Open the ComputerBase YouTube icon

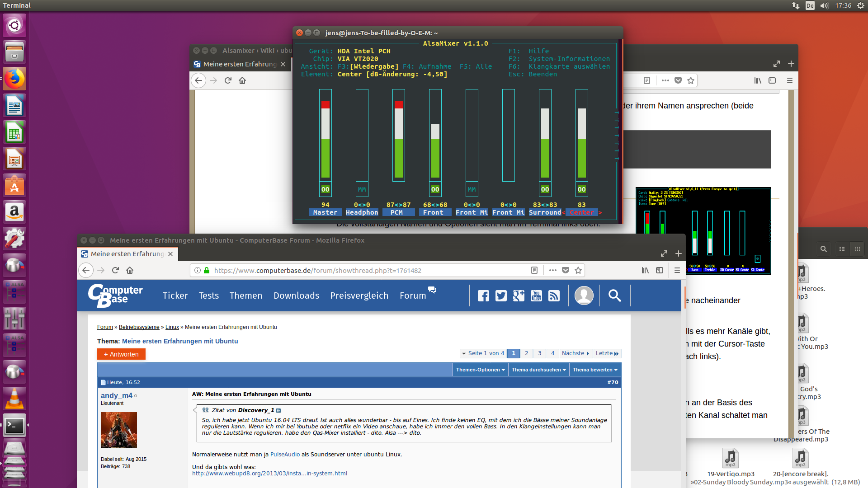[x=536, y=296]
